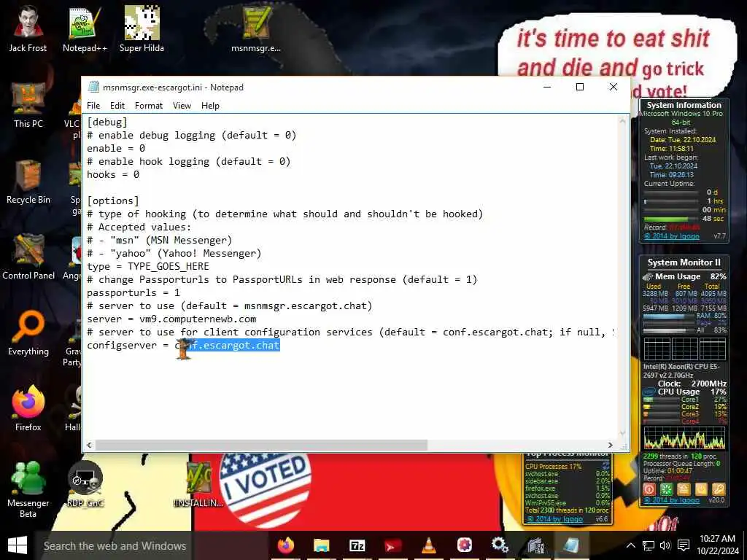747x560 pixels.
Task: Select the msnmsgr.e... file on desktop
Action: [x=256, y=28]
